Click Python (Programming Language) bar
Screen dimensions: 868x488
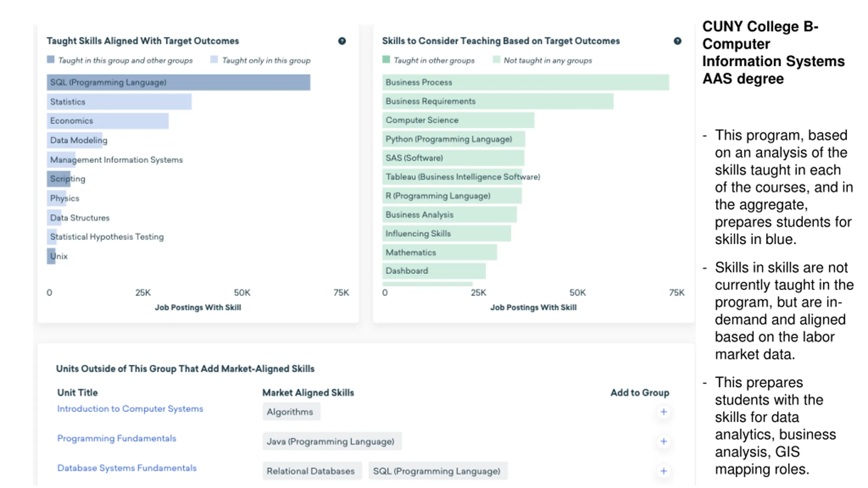453,139
